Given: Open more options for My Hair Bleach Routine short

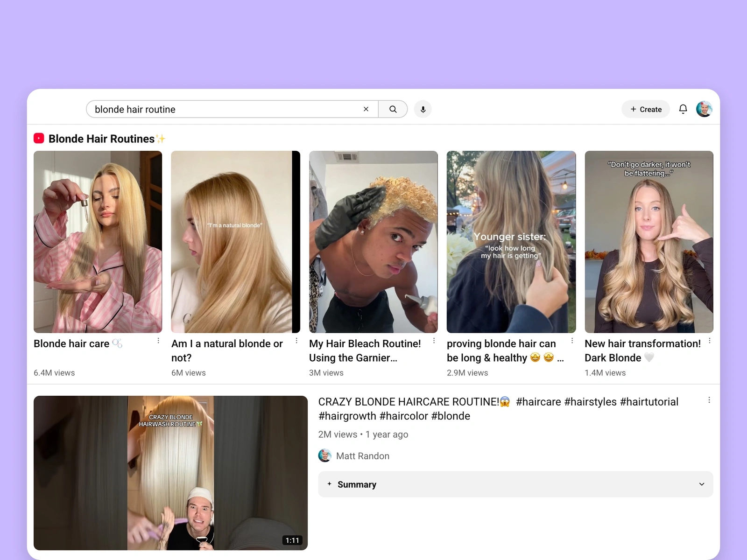Looking at the screenshot, I should pos(434,341).
